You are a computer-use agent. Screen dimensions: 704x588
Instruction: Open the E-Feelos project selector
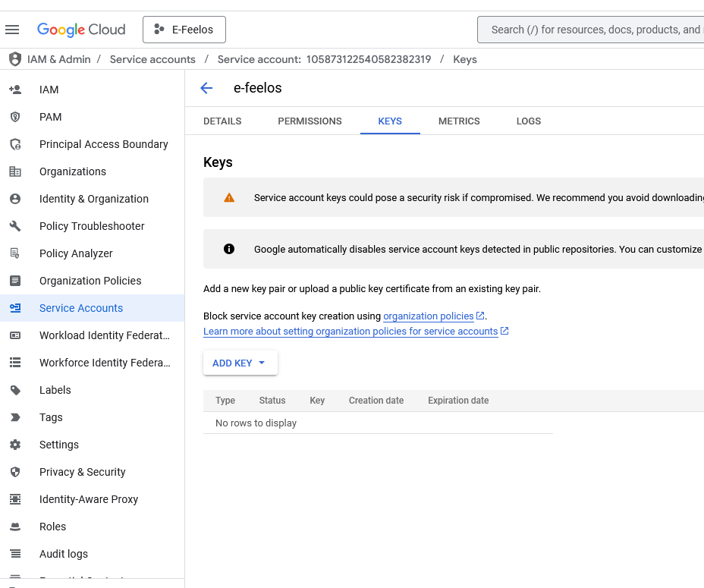coord(184,30)
